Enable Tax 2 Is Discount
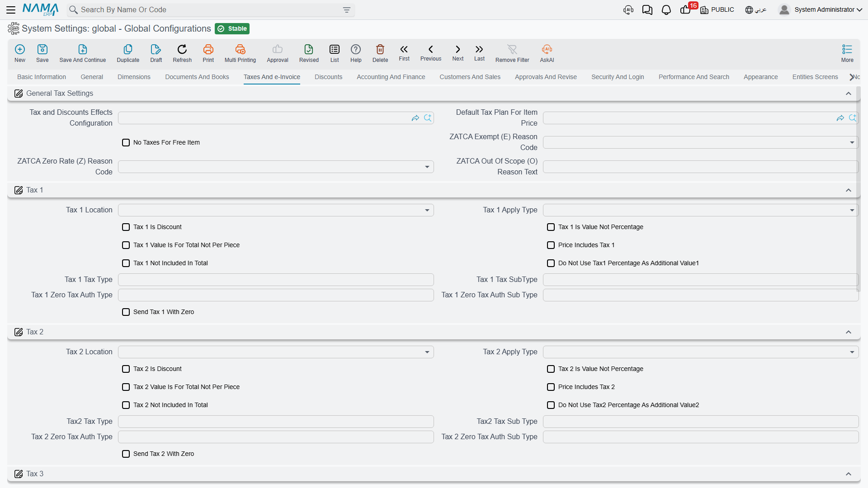This screenshot has height=488, width=868. 126,369
